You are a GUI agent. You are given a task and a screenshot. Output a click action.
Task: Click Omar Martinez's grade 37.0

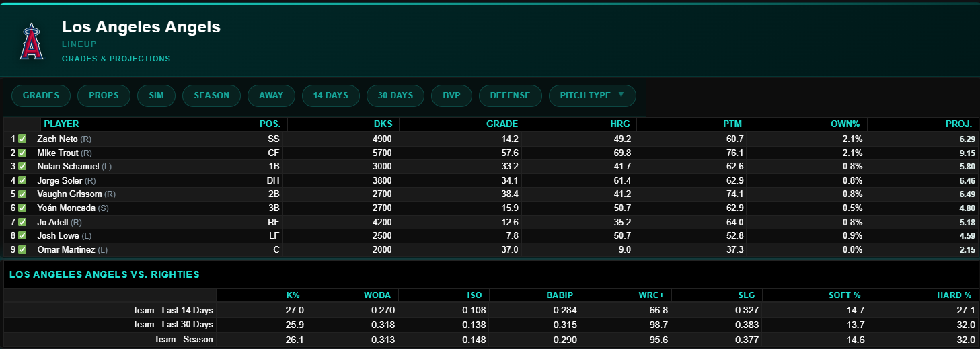[x=510, y=250]
